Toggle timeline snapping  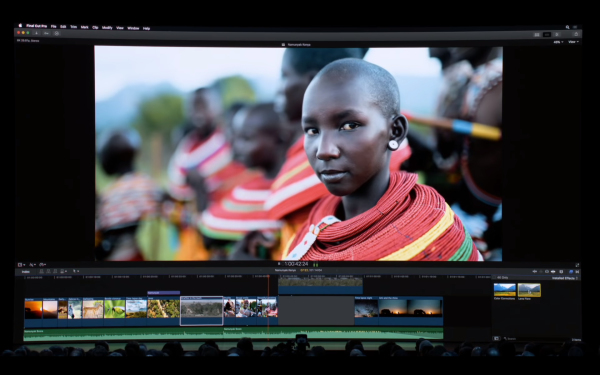click(553, 272)
